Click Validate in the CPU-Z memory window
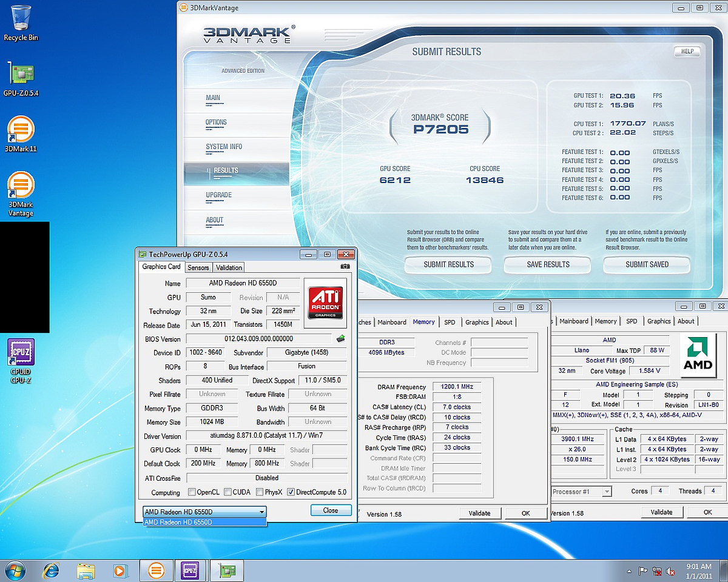This screenshot has height=582, width=728. [479, 513]
